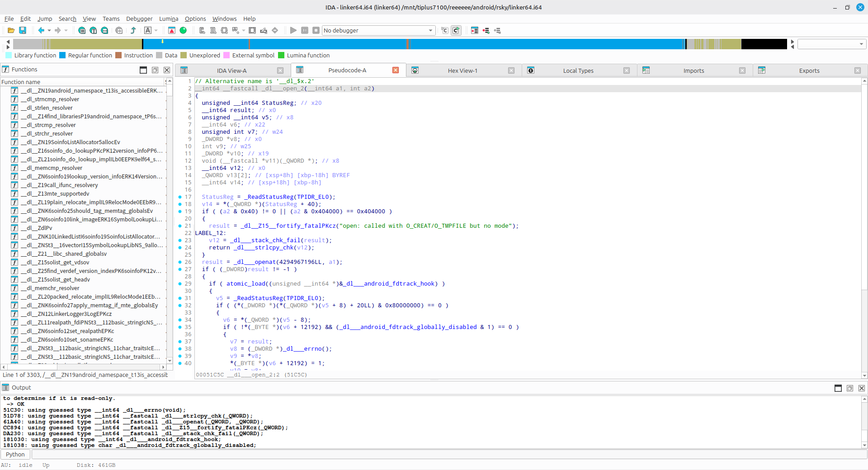Viewport: 868px width, 470px height.
Task: Jump back with the blue left arrow
Action: point(41,30)
